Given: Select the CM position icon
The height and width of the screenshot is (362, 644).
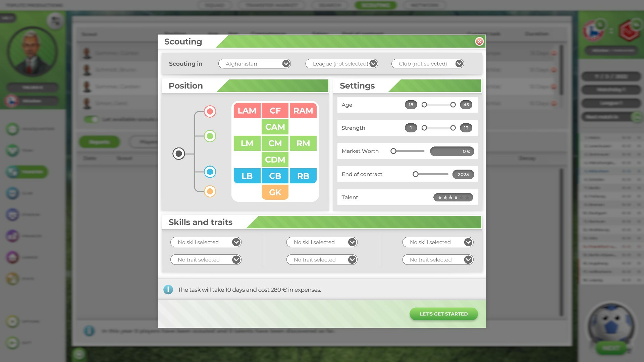Looking at the screenshot, I should pos(274,143).
